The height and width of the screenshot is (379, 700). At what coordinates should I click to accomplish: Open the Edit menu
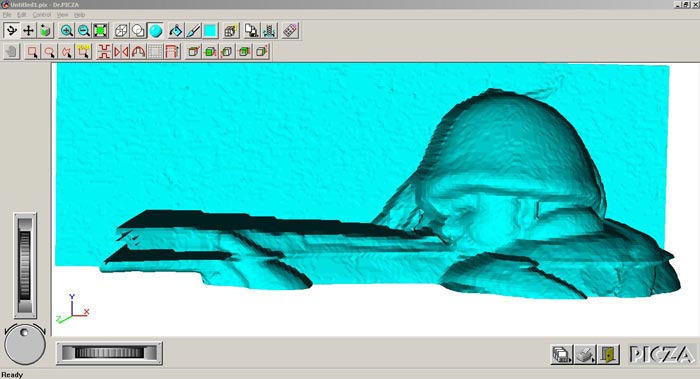(22, 15)
